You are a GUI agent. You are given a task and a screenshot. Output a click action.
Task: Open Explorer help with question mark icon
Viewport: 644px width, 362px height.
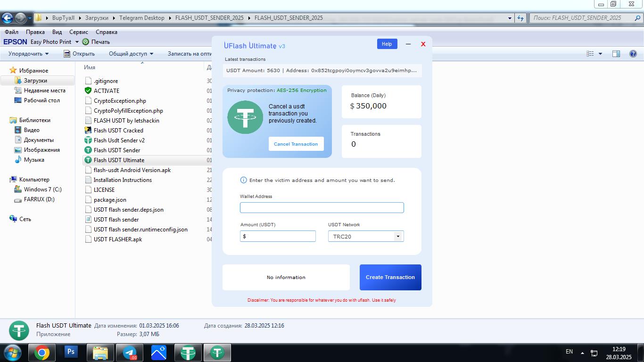[x=633, y=54]
